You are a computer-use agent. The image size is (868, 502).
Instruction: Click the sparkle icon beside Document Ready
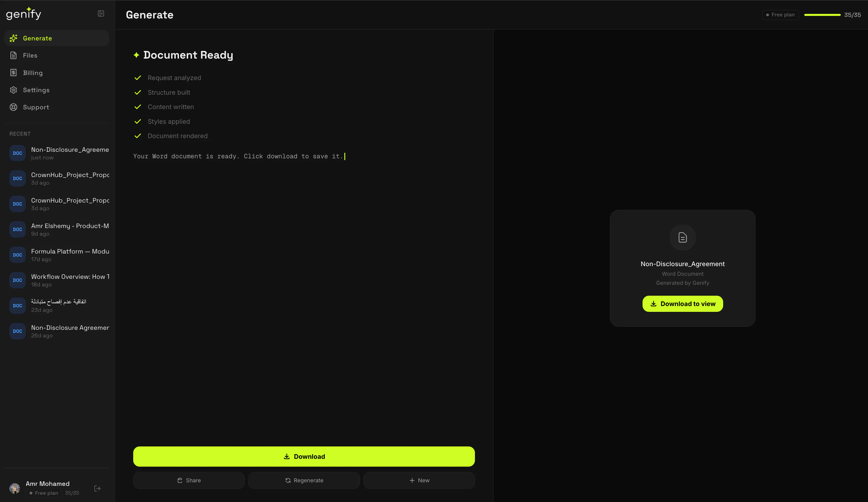coord(136,55)
